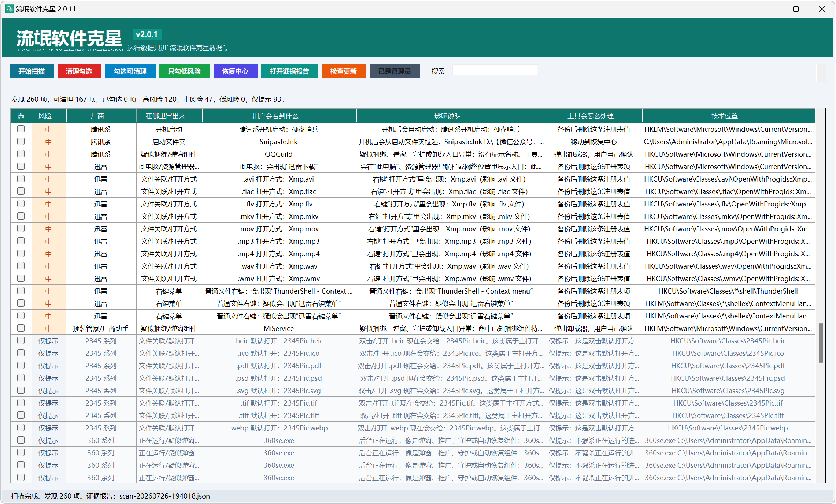Click the 预装管家/厂商助手 vendor cell

click(x=101, y=329)
